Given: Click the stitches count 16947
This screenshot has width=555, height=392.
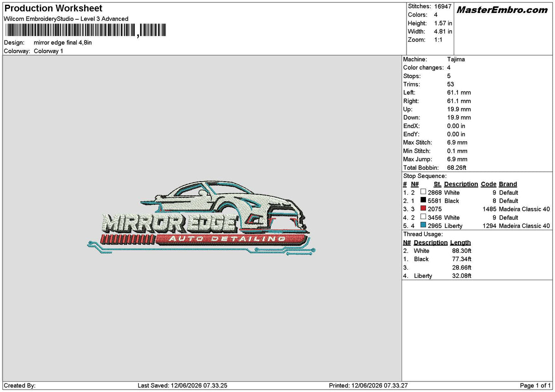Looking at the screenshot, I should [x=443, y=6].
